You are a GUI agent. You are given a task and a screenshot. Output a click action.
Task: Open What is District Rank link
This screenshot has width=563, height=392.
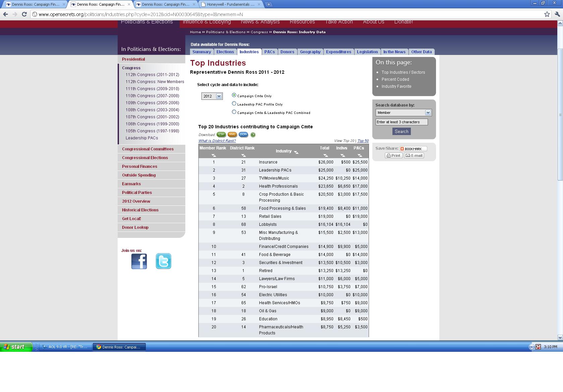217,141
